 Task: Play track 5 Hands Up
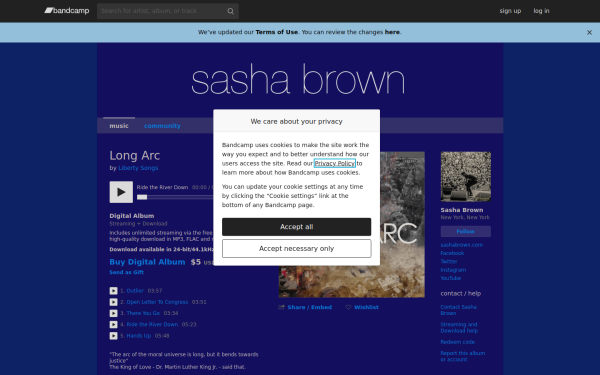tap(113, 336)
